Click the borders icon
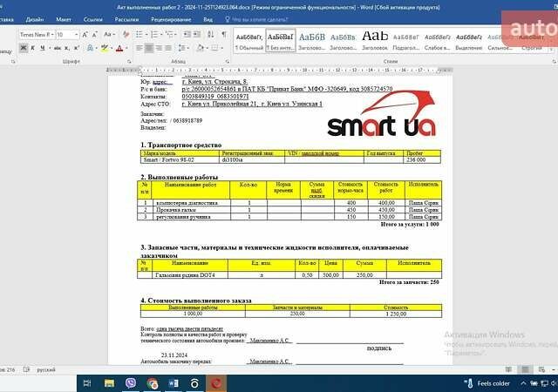 214,48
